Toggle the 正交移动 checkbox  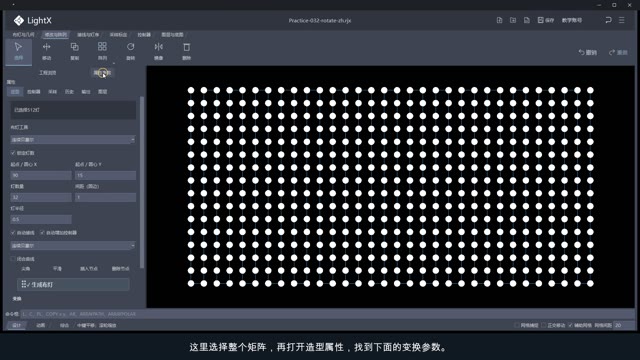coord(544,325)
